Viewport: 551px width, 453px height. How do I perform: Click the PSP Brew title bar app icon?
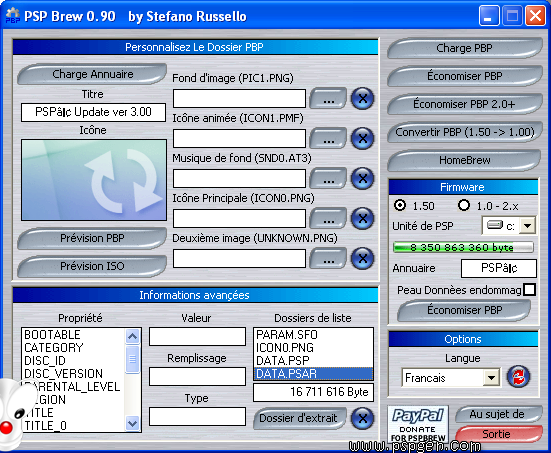click(13, 15)
